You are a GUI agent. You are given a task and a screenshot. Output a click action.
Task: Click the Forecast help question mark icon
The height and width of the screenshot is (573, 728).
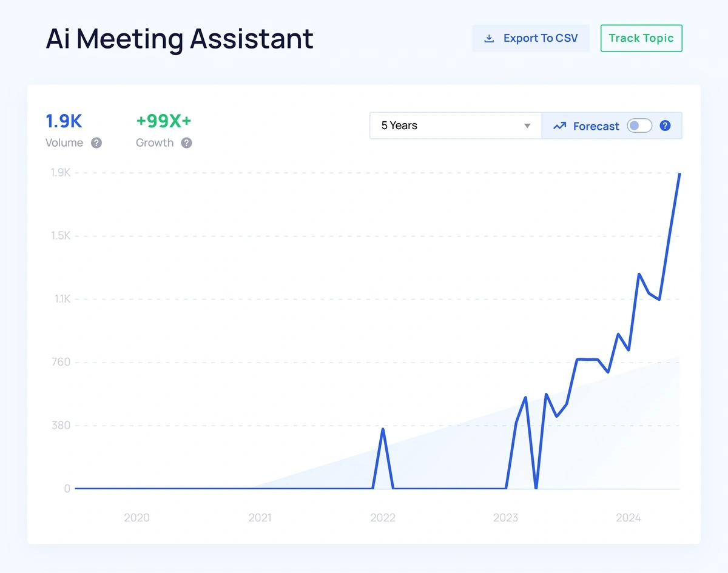click(x=666, y=126)
